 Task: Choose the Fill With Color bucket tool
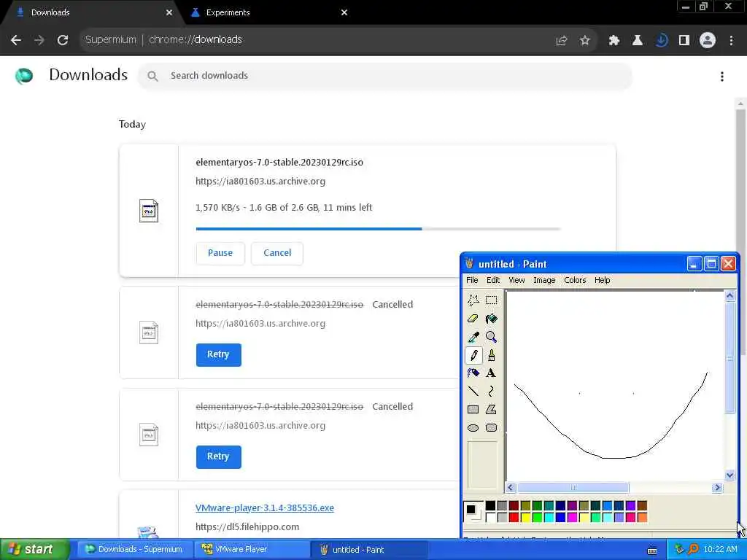[x=491, y=319]
